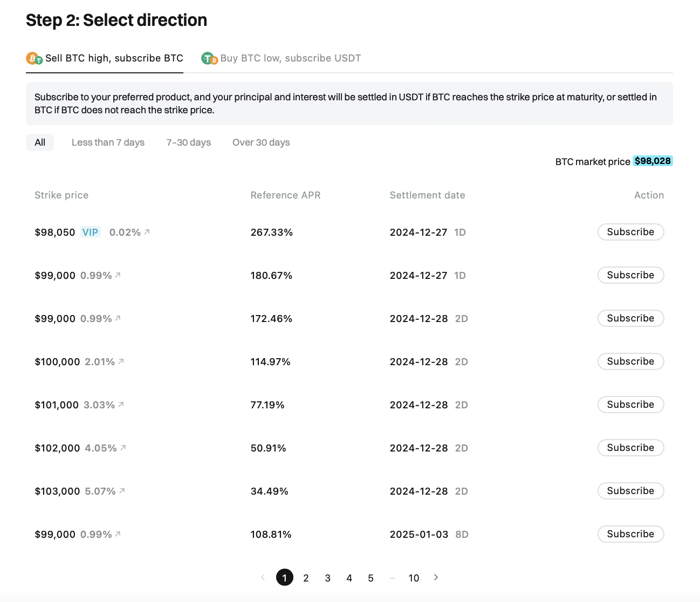Subscribe to $99,000 product settling 2025-01-03
The image size is (700, 602).
click(x=630, y=534)
